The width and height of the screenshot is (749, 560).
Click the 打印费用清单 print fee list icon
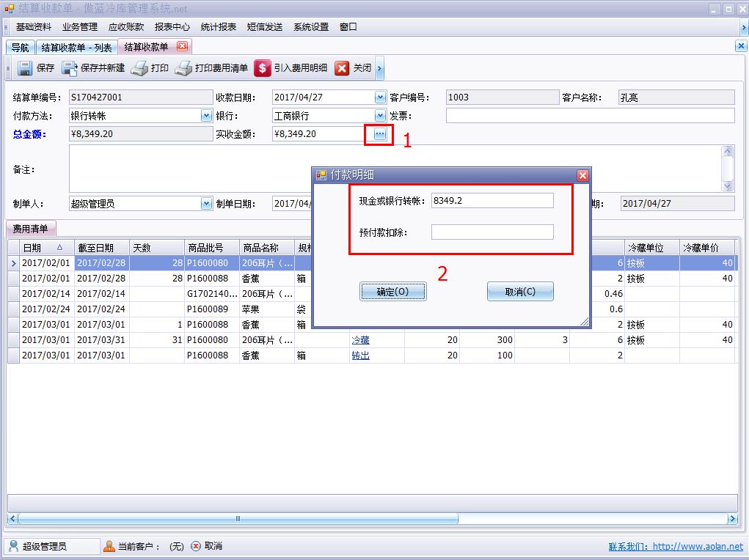click(183, 69)
